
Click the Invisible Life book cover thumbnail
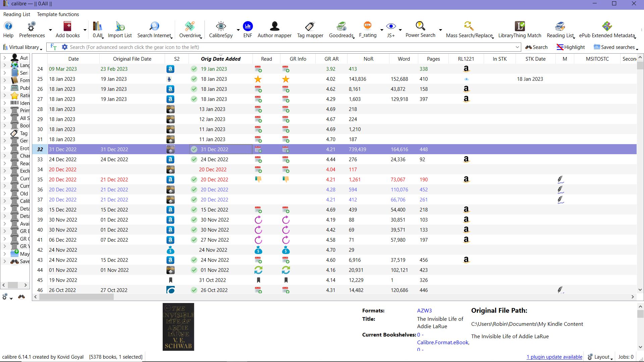coord(178,327)
